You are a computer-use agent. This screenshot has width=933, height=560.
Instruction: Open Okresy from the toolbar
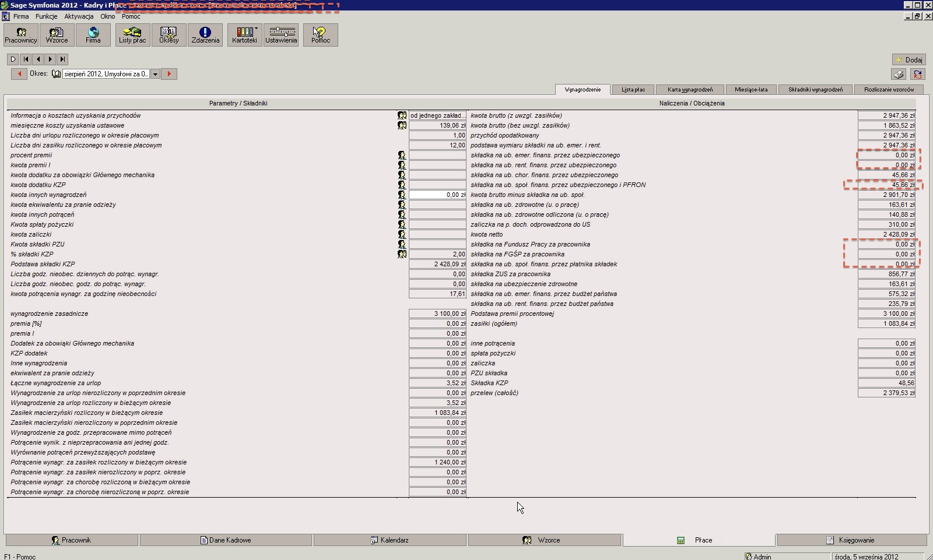coord(169,35)
